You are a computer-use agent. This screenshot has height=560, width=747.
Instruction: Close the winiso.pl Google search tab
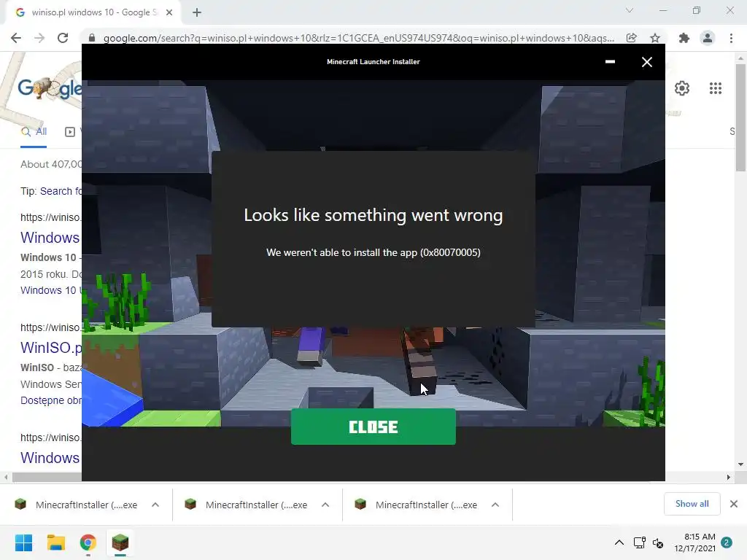pos(169,12)
